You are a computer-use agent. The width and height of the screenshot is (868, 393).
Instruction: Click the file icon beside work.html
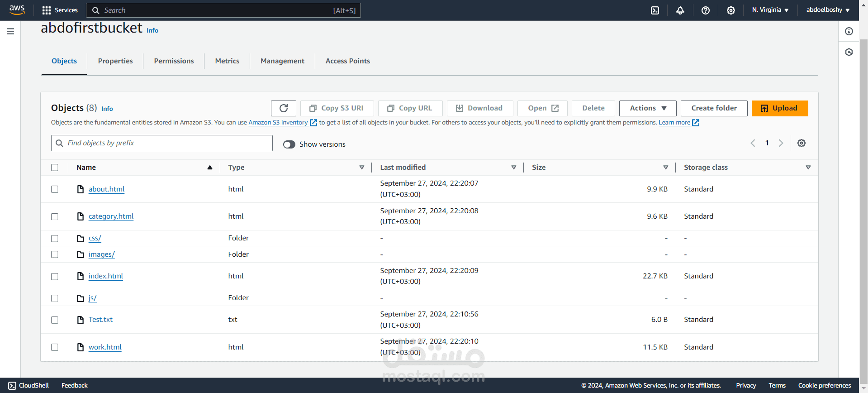click(81, 347)
